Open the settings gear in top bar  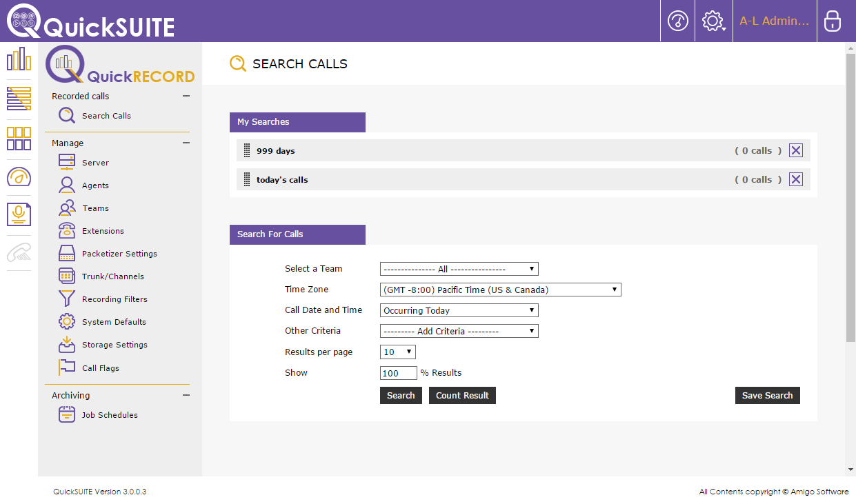click(x=713, y=21)
